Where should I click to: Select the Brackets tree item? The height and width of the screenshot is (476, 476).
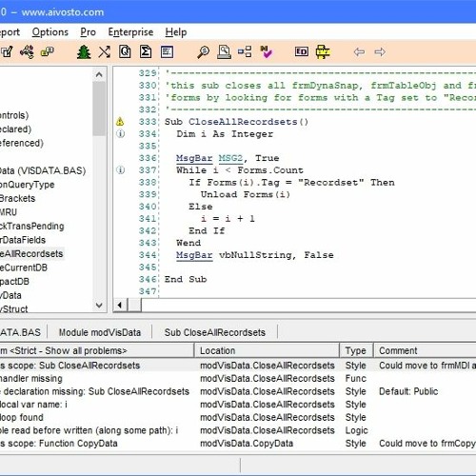click(x=17, y=198)
